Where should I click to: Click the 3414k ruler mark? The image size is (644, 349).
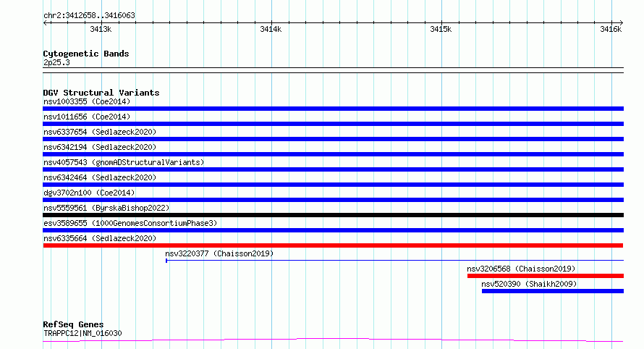[x=271, y=29]
